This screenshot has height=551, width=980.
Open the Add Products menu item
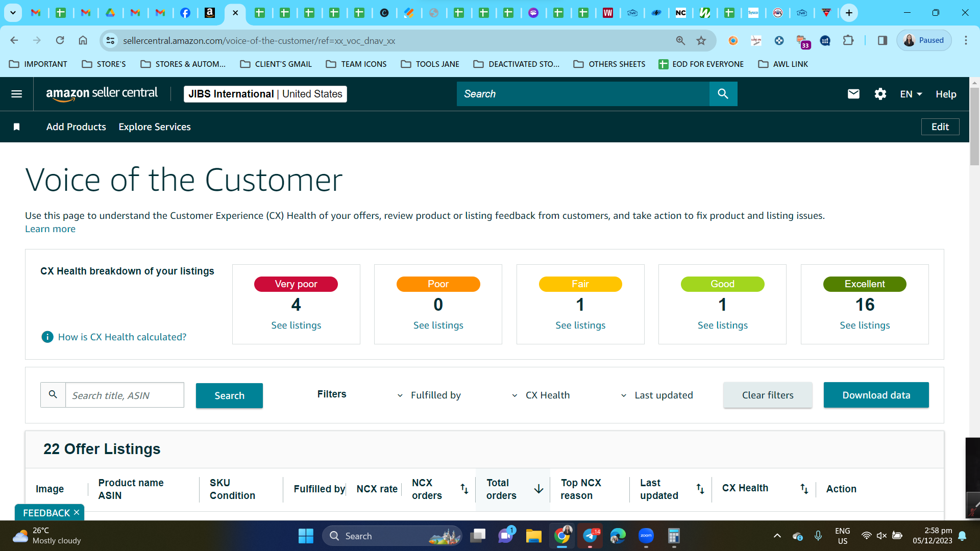pos(76,127)
